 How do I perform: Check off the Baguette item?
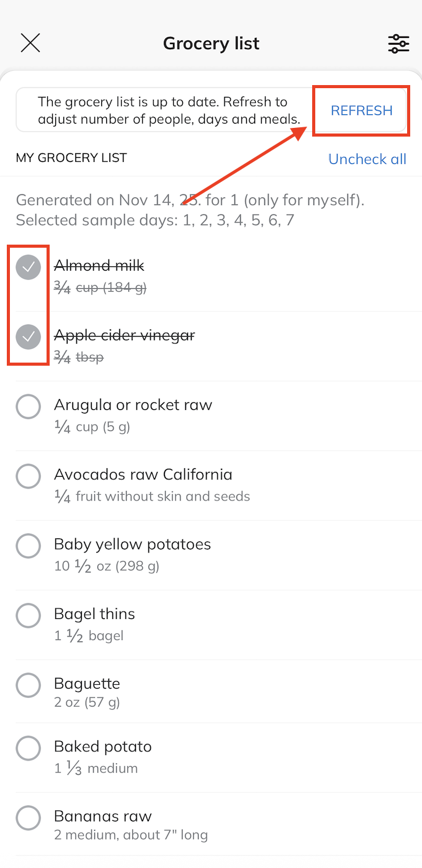click(x=28, y=685)
